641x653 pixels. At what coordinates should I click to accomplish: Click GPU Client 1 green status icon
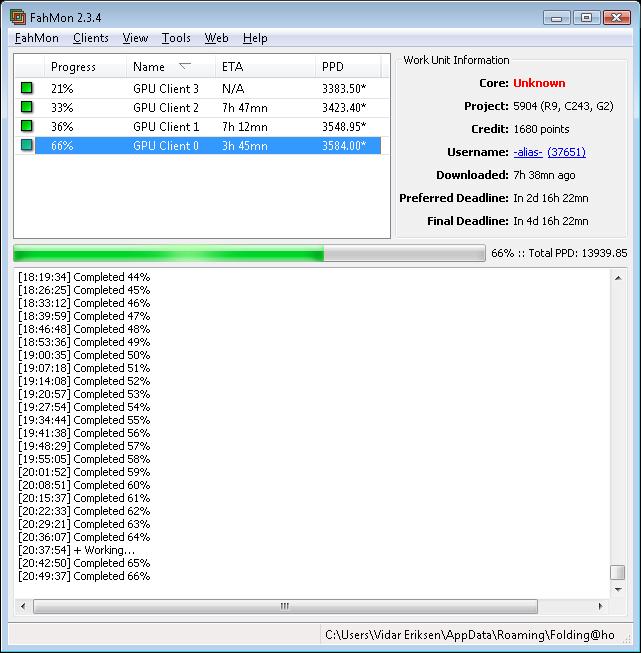coord(27,126)
